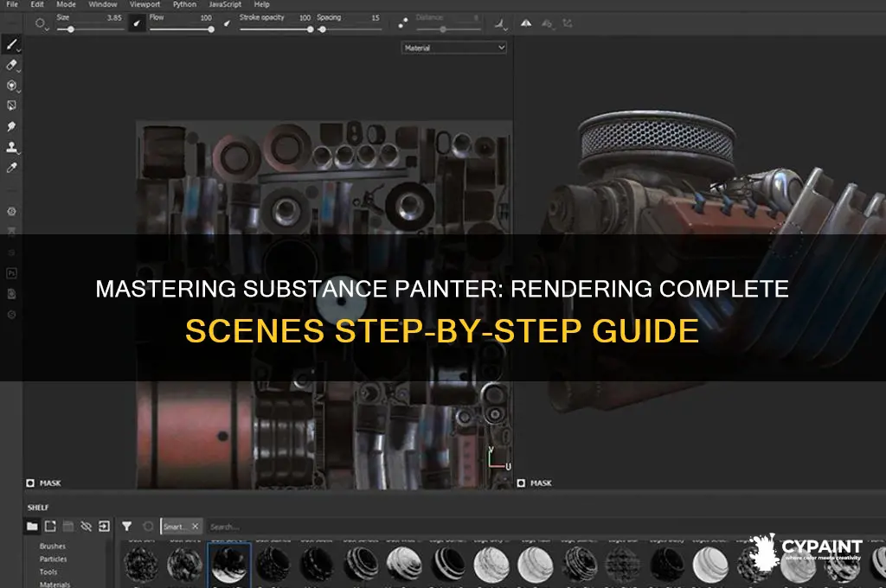Open the Help menu
Image resolution: width=886 pixels, height=588 pixels.
pos(261,4)
